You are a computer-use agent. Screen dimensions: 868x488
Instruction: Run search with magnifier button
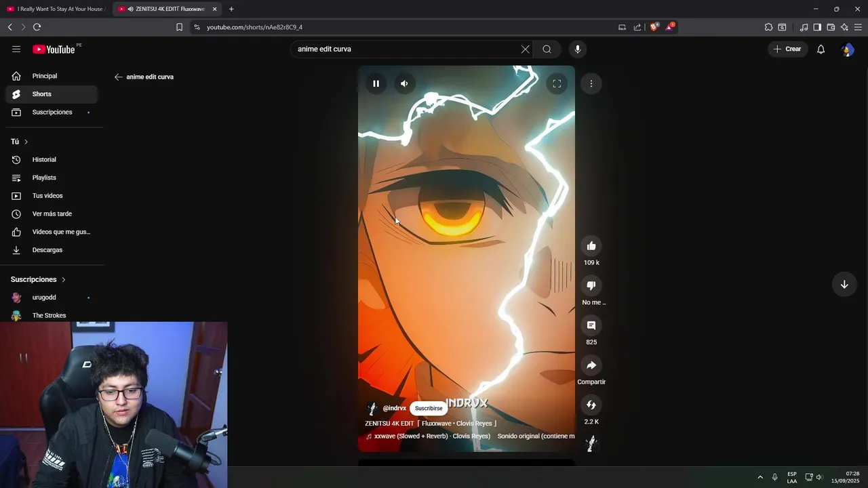tap(547, 49)
